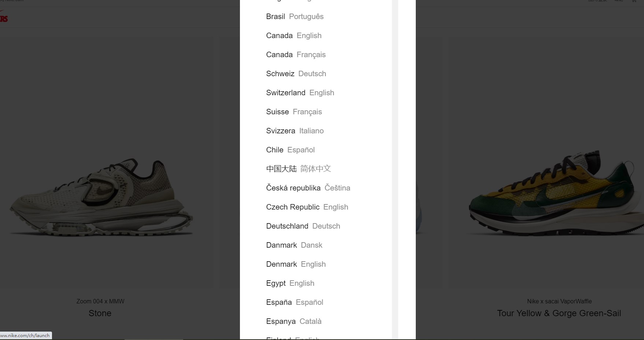
Task: Select Deutschland Deutsch region
Action: pyautogui.click(x=303, y=226)
